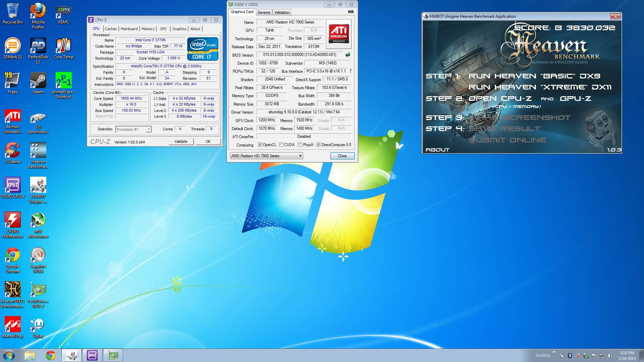Show hidden taskbar toolbar chevron
Viewport: 644px width, 362px height.
pos(554,352)
